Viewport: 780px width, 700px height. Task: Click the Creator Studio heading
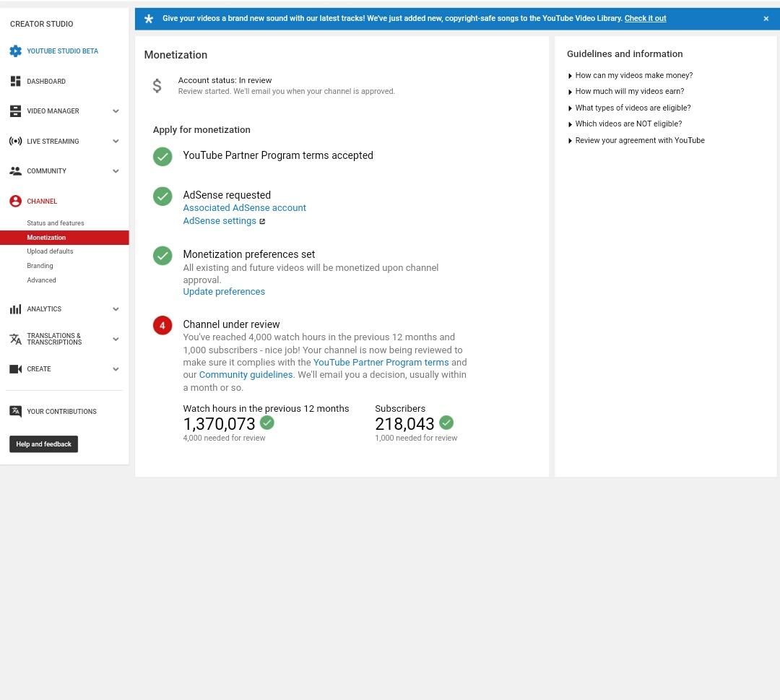coord(41,24)
